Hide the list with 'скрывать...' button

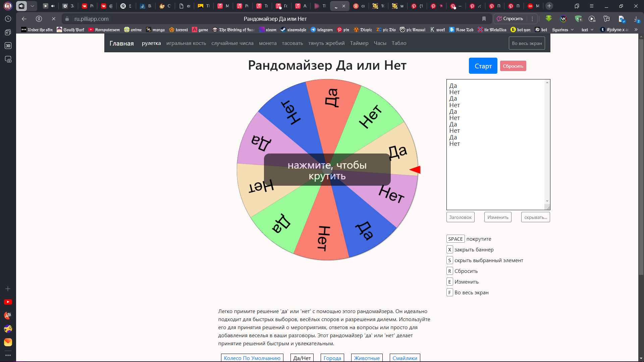point(535,217)
